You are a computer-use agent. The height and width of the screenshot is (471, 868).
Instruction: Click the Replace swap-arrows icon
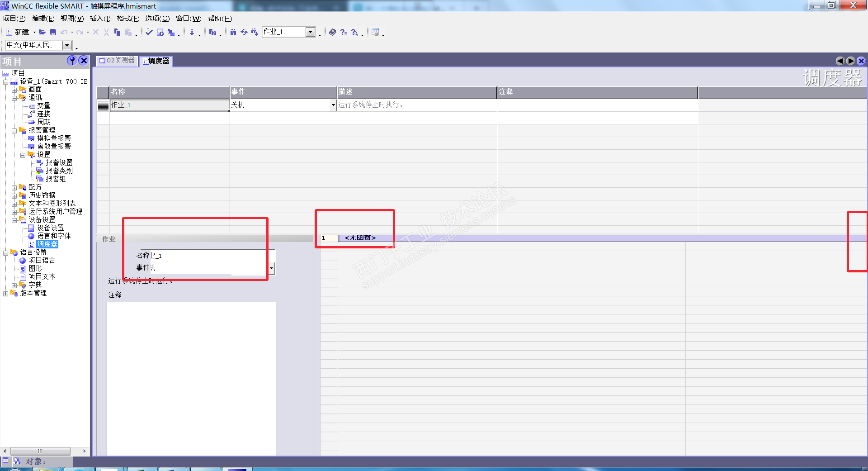[x=244, y=32]
